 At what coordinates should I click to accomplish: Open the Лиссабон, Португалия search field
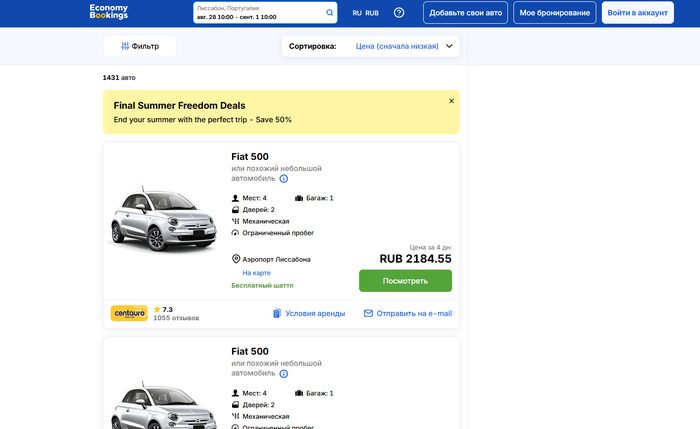(x=265, y=12)
